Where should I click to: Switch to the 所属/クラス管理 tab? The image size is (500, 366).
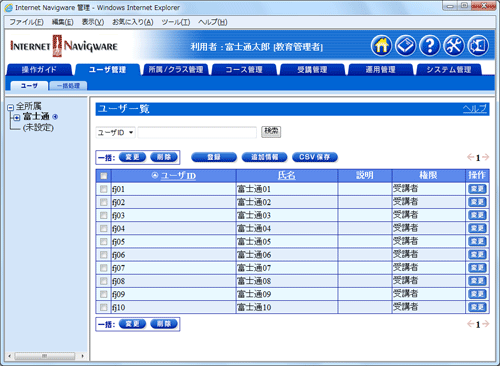pyautogui.click(x=176, y=69)
